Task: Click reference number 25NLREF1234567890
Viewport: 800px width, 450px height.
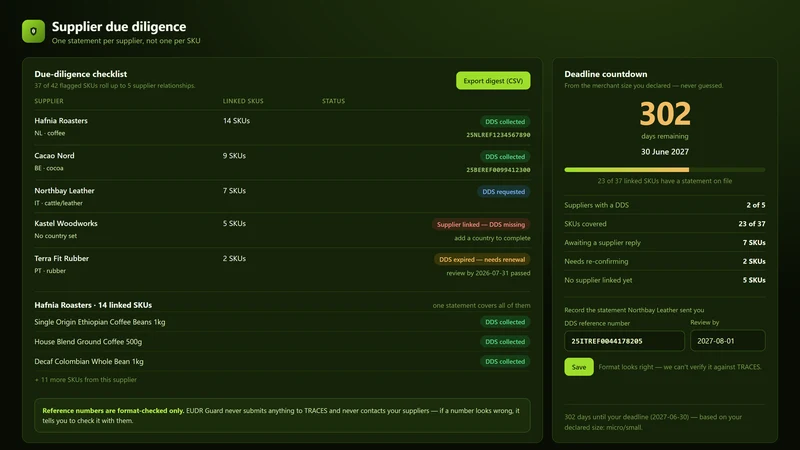Action: pos(498,135)
